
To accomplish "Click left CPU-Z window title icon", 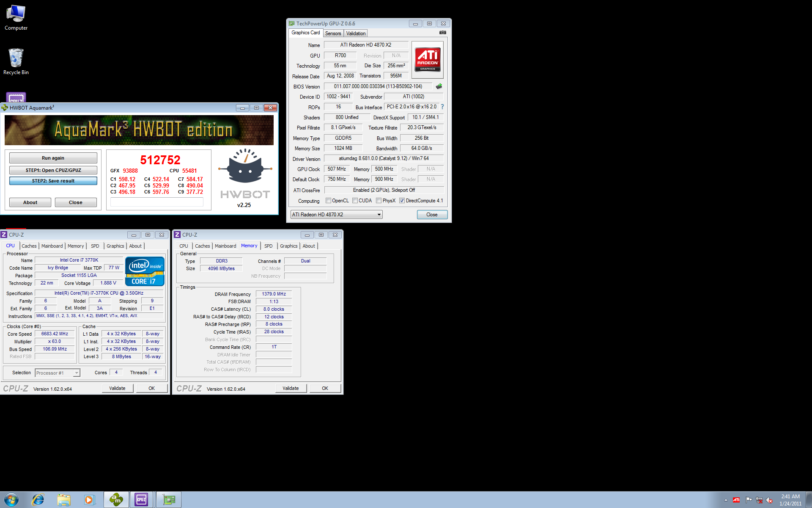I will coord(4,235).
